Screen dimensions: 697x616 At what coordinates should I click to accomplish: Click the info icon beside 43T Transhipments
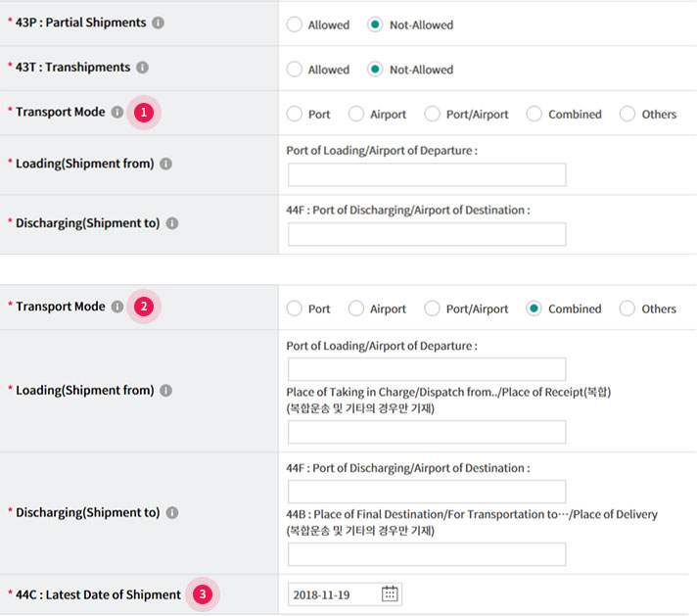pos(142,68)
